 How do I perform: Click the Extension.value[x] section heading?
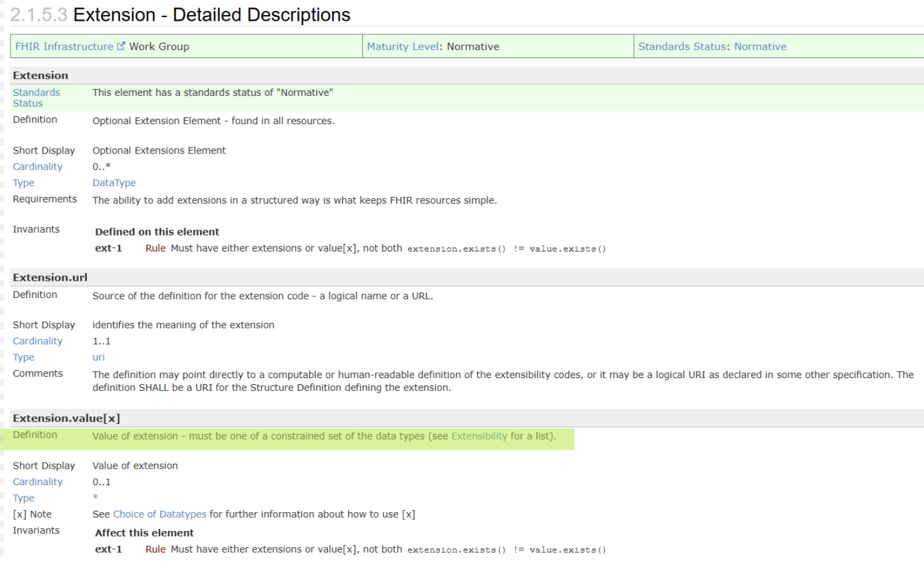coord(66,418)
